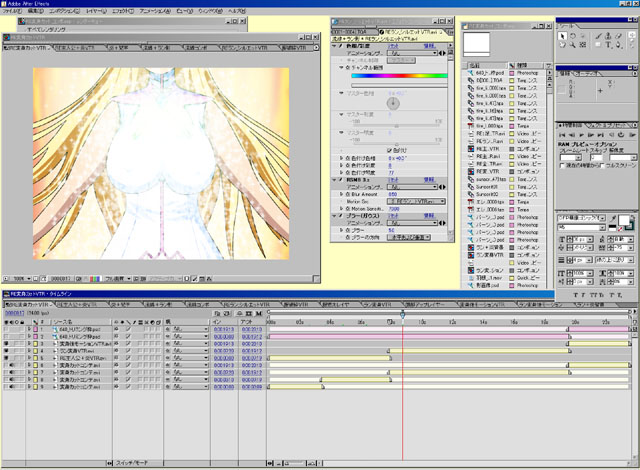Open ウィンドウ(W) menu
Image resolution: width=640 pixels, height=470 pixels.
click(210, 11)
